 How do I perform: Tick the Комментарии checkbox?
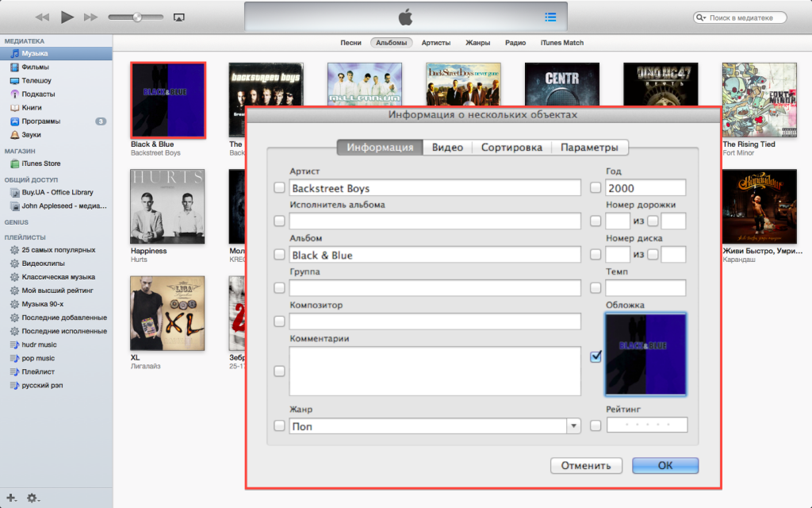point(279,371)
